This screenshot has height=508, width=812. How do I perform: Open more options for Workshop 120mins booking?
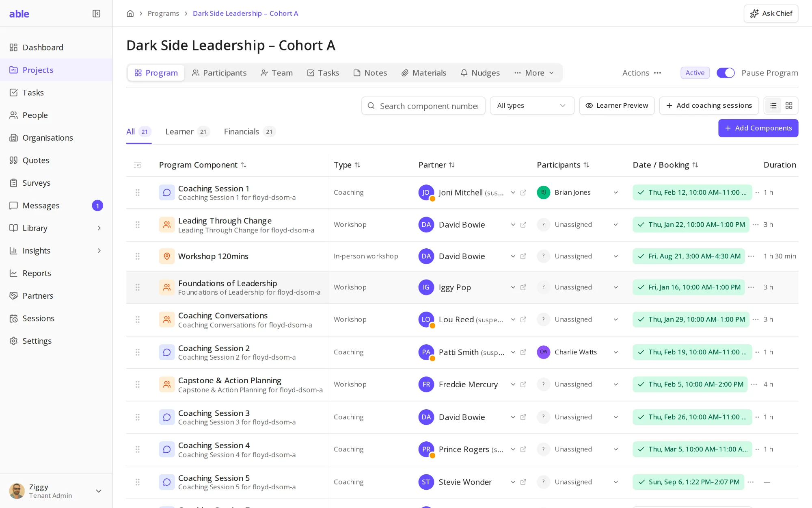(x=751, y=256)
